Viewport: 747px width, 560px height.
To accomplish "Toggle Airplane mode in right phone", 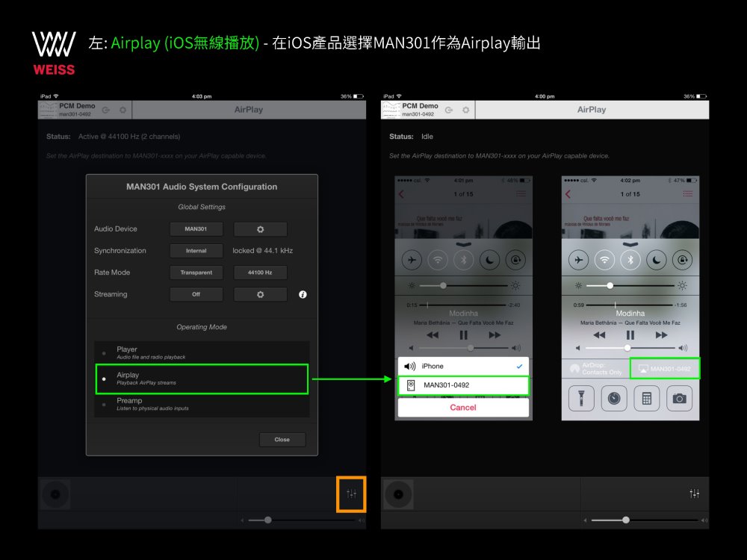I will [x=578, y=260].
